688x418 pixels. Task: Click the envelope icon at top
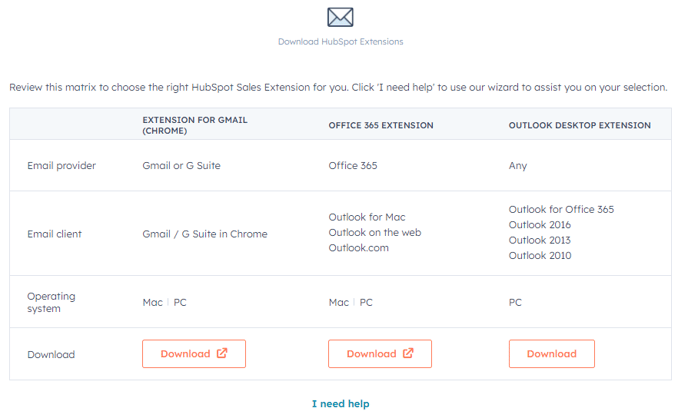tap(340, 17)
